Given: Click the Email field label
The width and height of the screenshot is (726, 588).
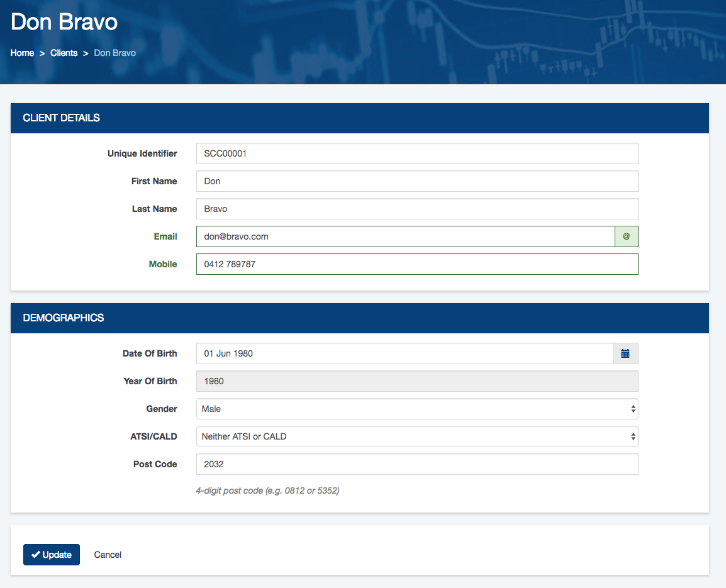Looking at the screenshot, I should tap(165, 236).
